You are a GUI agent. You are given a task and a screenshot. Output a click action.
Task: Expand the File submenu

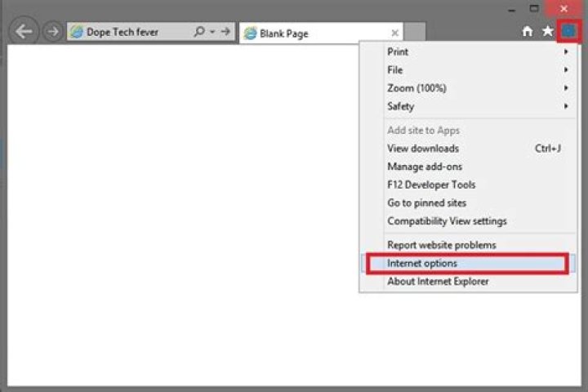[x=468, y=70]
